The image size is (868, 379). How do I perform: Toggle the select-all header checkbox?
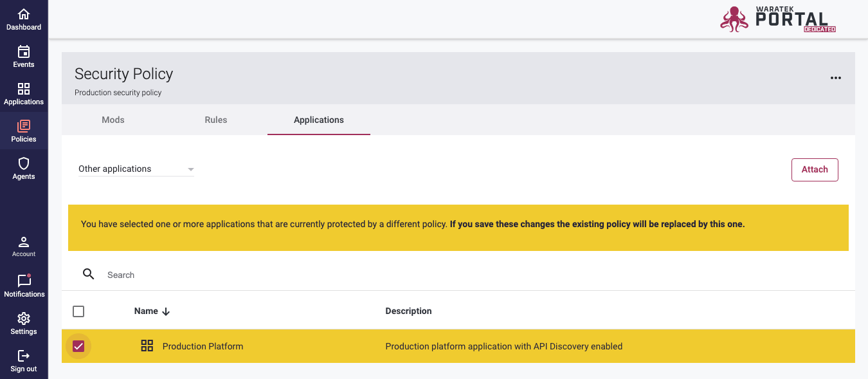point(78,311)
